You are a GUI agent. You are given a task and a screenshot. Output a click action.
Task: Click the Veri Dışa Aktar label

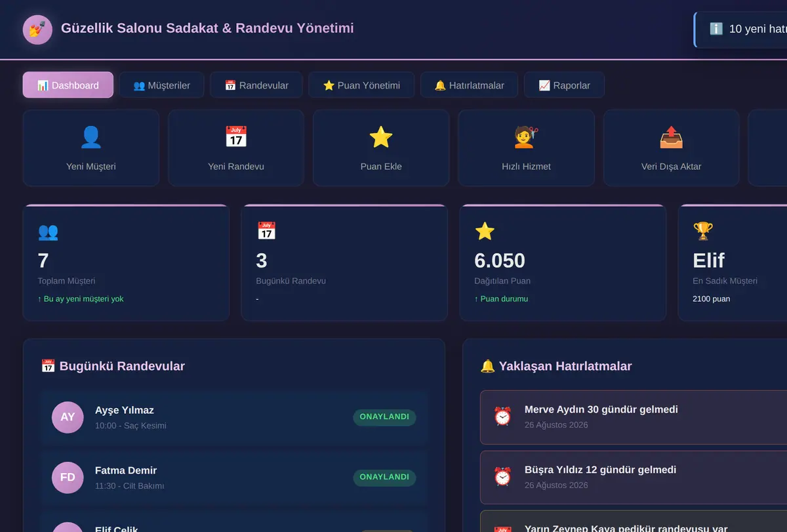pyautogui.click(x=671, y=167)
